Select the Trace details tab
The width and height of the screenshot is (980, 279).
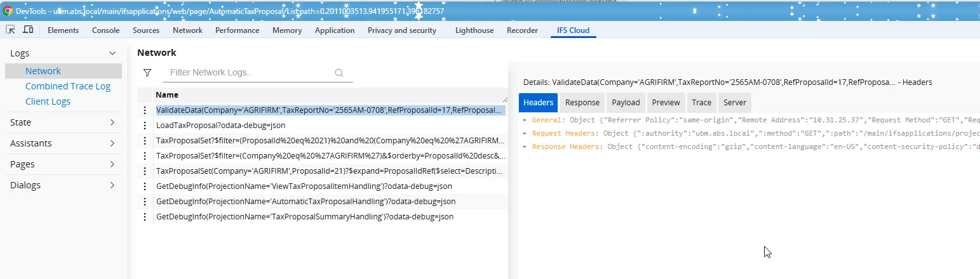coord(702,102)
